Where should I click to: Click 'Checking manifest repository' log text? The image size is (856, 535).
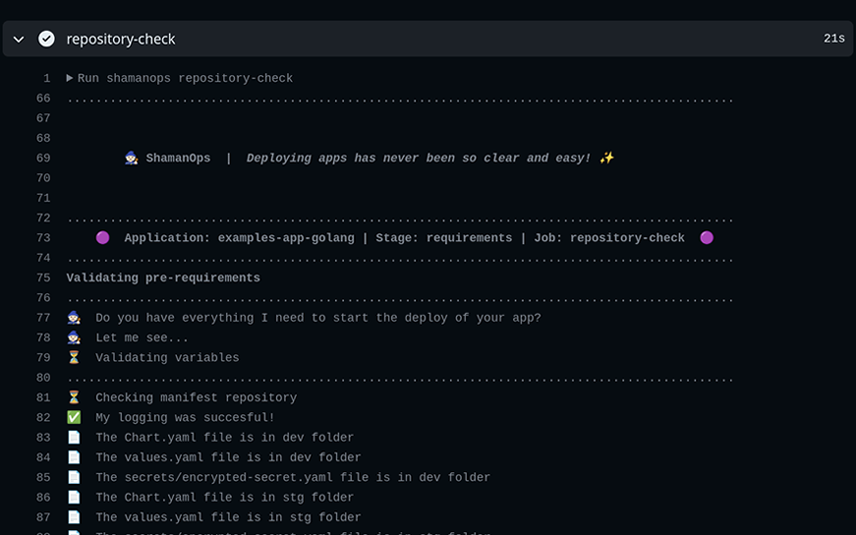(196, 397)
